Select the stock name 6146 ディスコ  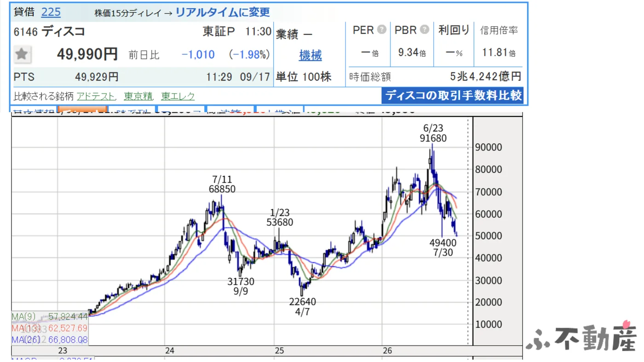pos(49,31)
